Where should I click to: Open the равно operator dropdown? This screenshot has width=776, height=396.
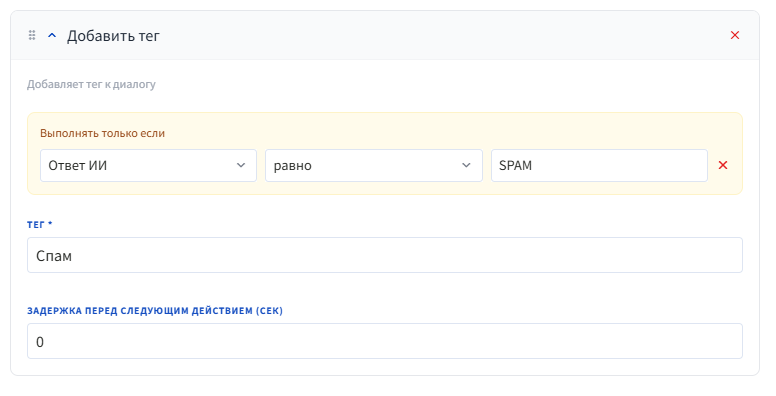coord(374,165)
